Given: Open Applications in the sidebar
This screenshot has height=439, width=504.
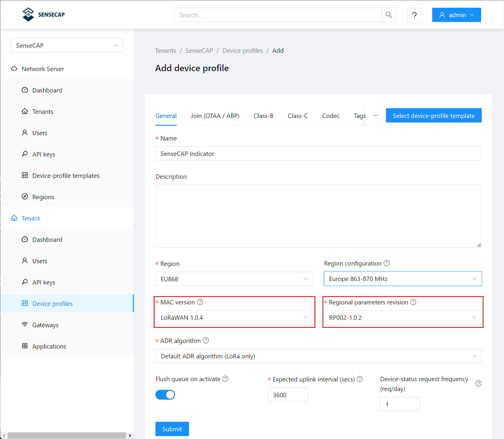Looking at the screenshot, I should pyautogui.click(x=67, y=346).
